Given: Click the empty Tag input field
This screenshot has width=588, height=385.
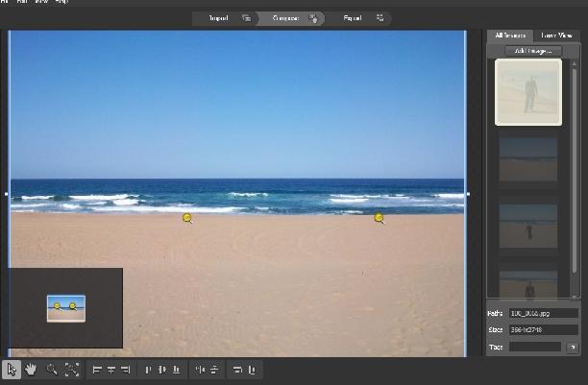Looking at the screenshot, I should pos(535,348).
